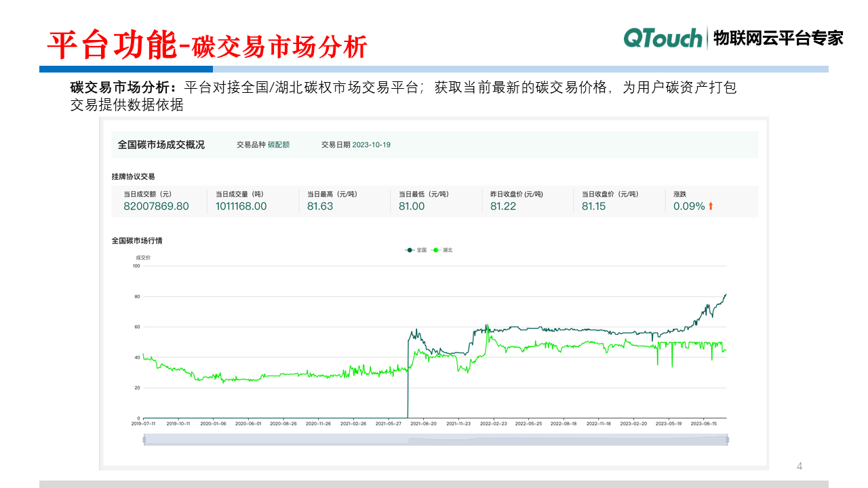The width and height of the screenshot is (868, 488).
Task: Select the 全国碳市场成交概况 panel header
Action: (161, 144)
